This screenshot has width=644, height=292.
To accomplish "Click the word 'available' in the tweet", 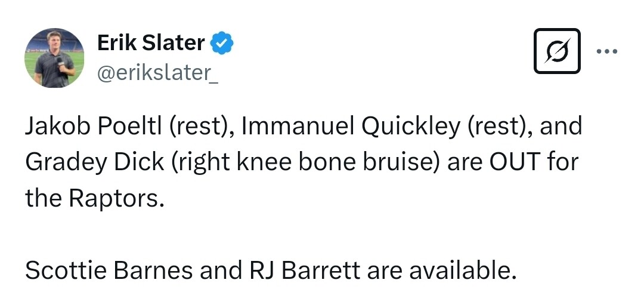I will click(460, 271).
